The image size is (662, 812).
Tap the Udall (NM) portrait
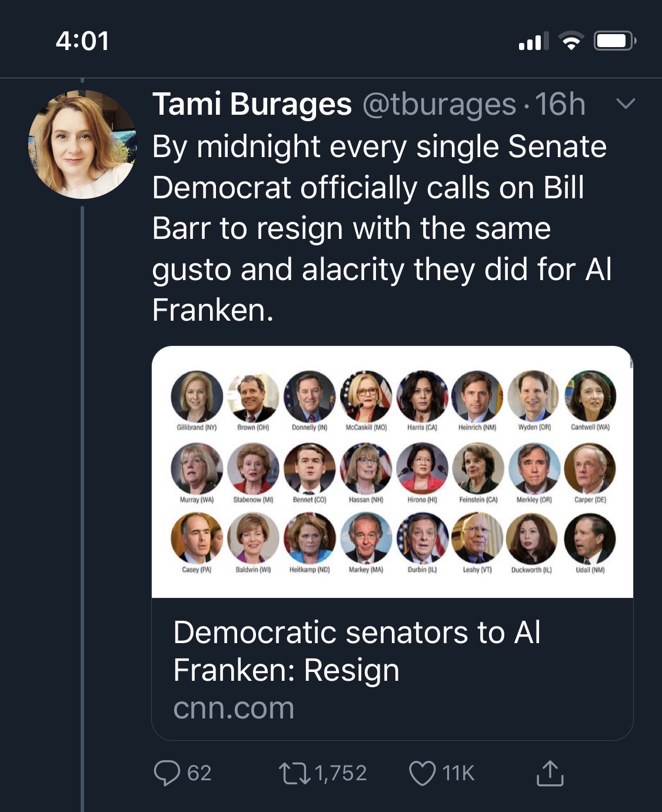coord(590,539)
